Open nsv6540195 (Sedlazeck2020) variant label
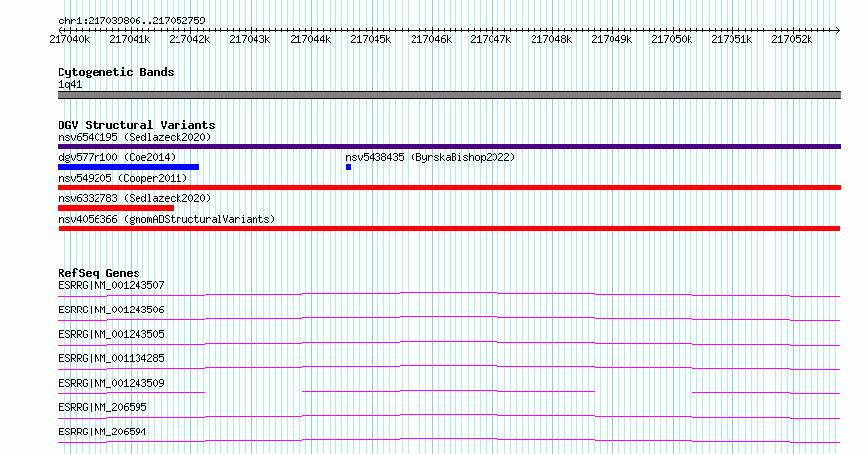The width and height of the screenshot is (868, 454). pos(135,137)
